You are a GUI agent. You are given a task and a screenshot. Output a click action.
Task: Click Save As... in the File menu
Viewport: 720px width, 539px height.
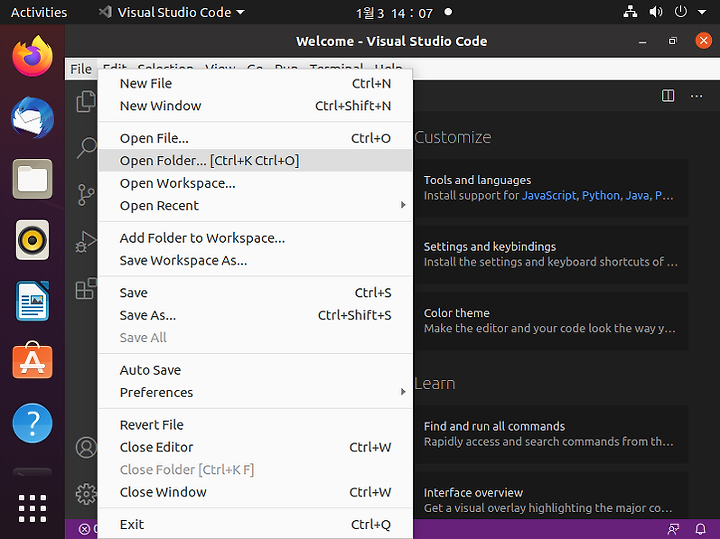tap(255, 315)
